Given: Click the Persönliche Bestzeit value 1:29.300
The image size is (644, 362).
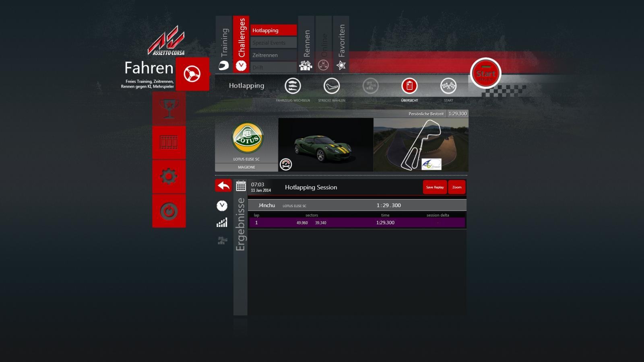Looking at the screenshot, I should (x=458, y=114).
